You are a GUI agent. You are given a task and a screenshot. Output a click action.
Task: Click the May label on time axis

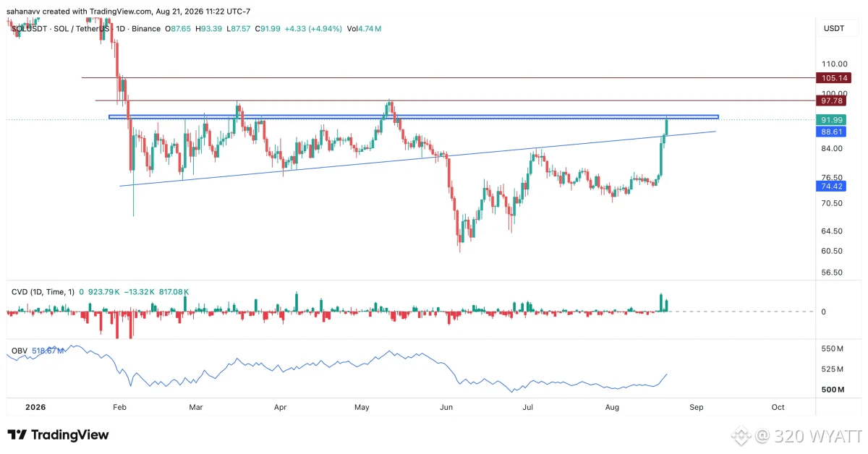362,407
